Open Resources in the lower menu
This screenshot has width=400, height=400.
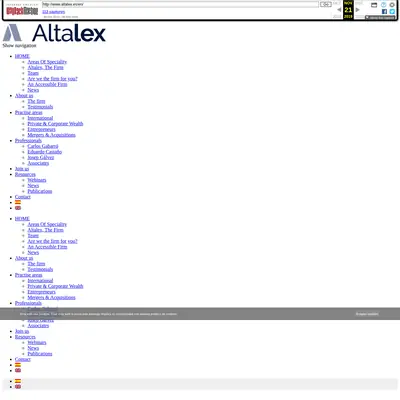click(x=25, y=337)
